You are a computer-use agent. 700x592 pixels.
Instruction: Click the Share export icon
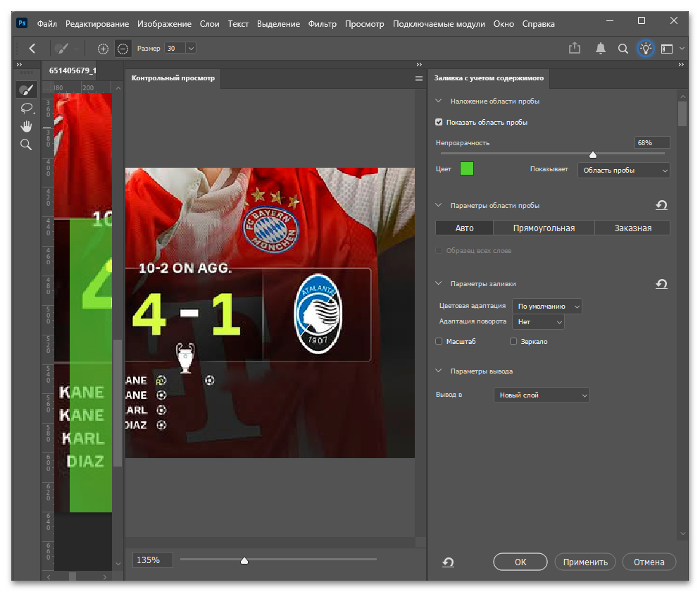575,48
